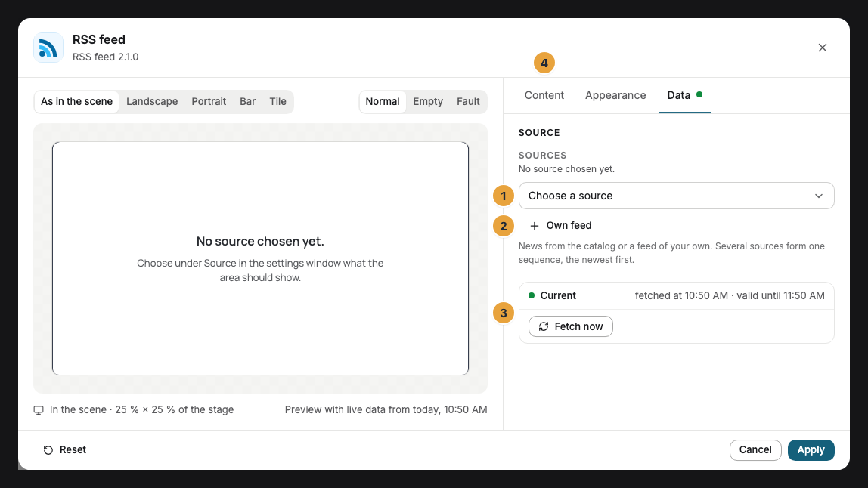Click the chevron in the source dropdown
Viewport: 868px width, 488px height.
[818, 196]
